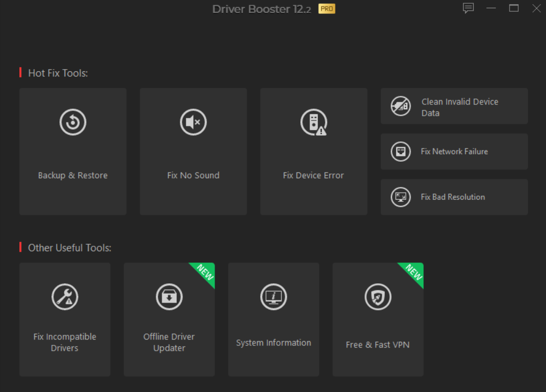The image size is (546, 392).
Task: Click the PRO badge in the title
Action: pos(327,9)
